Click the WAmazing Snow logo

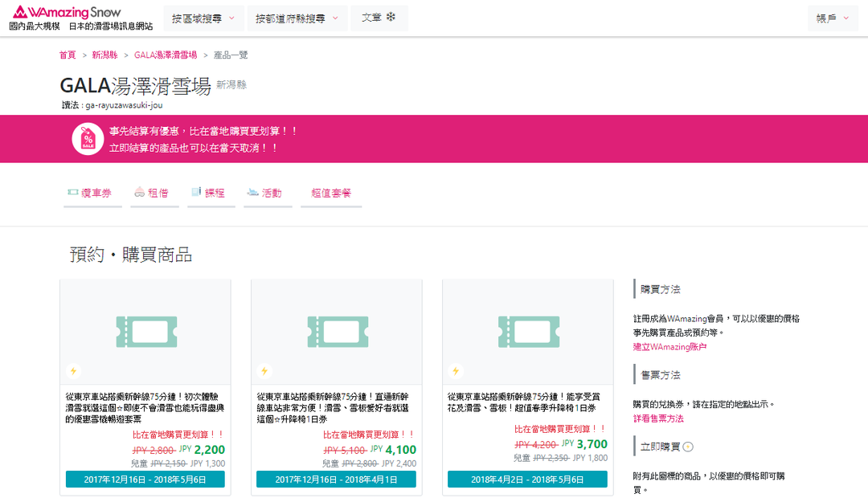pyautogui.click(x=66, y=12)
